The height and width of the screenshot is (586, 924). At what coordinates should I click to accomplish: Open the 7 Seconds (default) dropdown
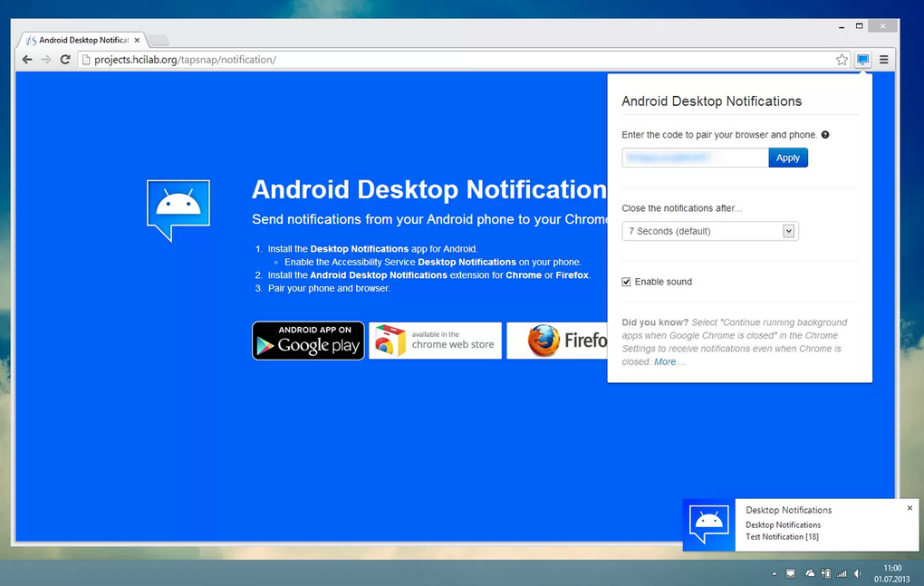pyautogui.click(x=709, y=231)
